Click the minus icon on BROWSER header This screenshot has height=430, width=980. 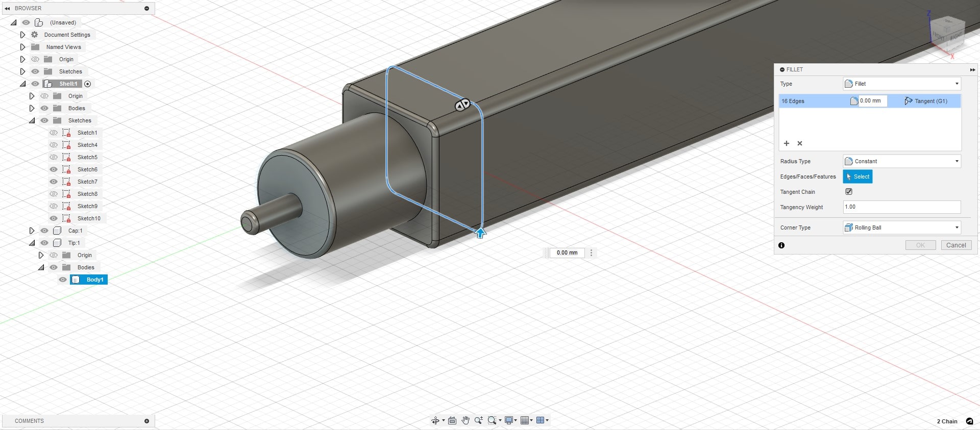[146, 8]
